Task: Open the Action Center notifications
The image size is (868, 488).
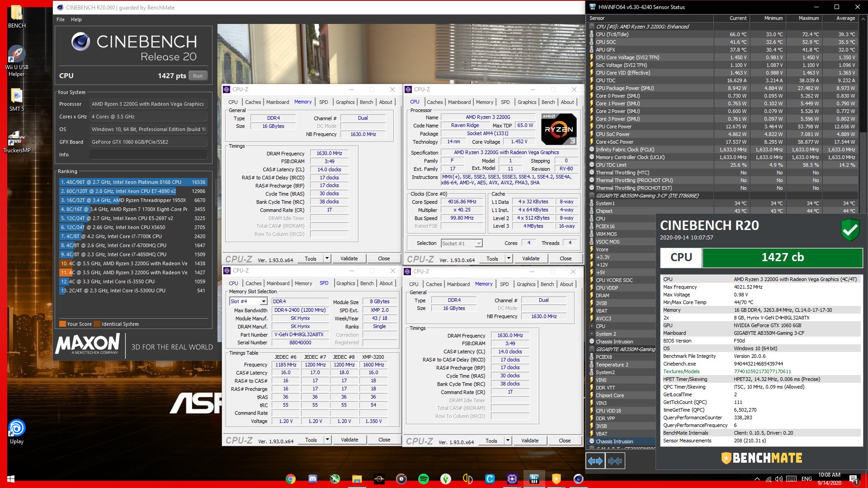Action: 854,479
